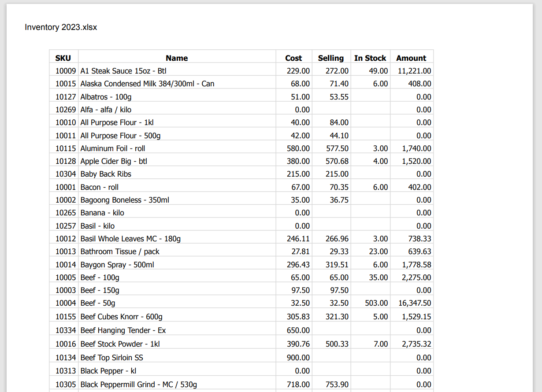Click the Amount column header
542x392 pixels.
click(411, 58)
